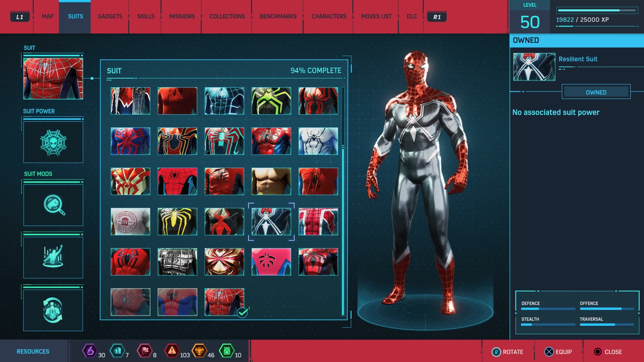
Task: Click the suit grid vertical scrollbar
Action: click(x=343, y=201)
